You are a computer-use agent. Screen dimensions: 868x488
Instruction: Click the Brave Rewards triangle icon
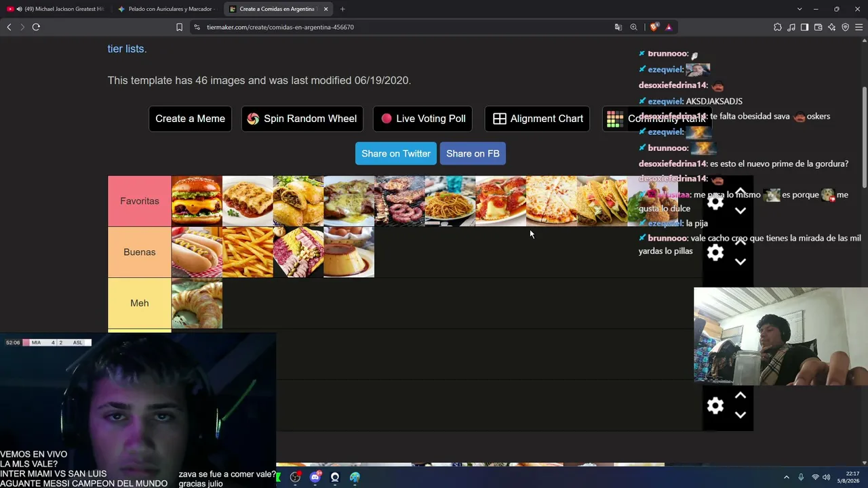coord(669,27)
